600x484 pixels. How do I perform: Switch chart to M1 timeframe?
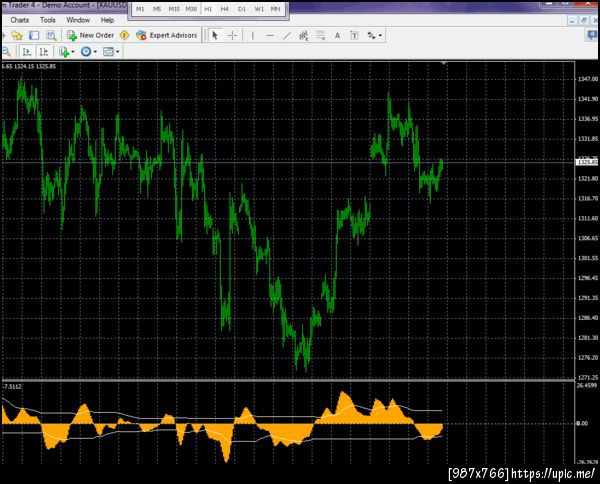(x=140, y=9)
